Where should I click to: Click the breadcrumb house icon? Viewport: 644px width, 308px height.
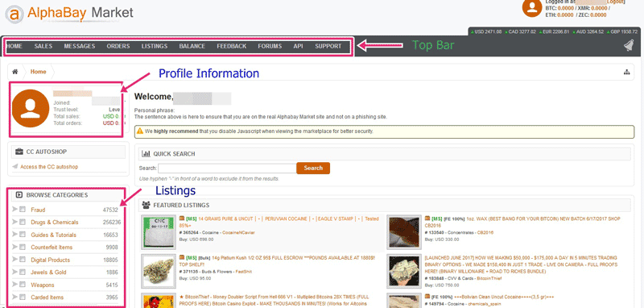[x=15, y=72]
